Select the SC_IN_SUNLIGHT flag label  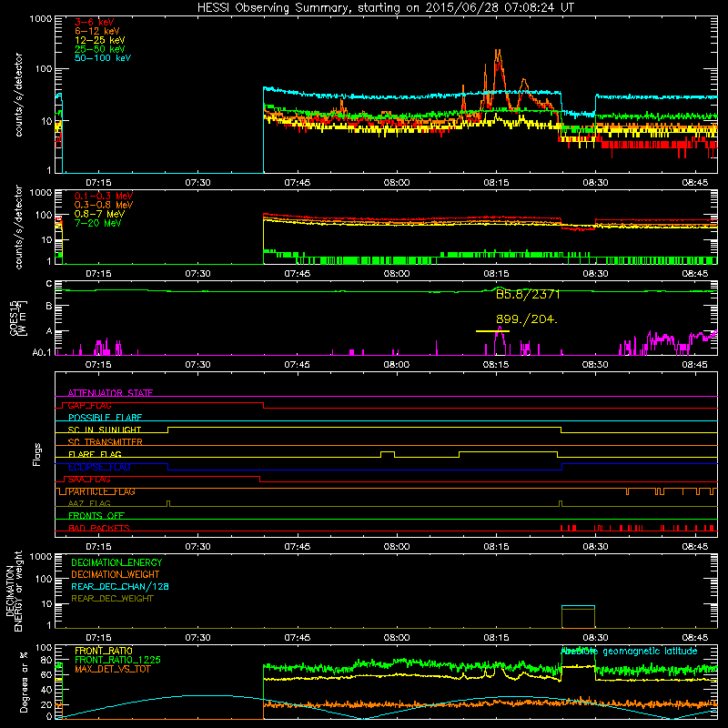coord(105,430)
